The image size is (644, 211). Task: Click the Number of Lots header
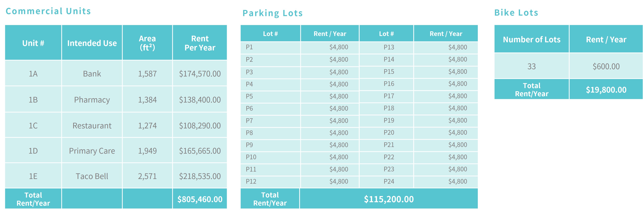coord(531,39)
